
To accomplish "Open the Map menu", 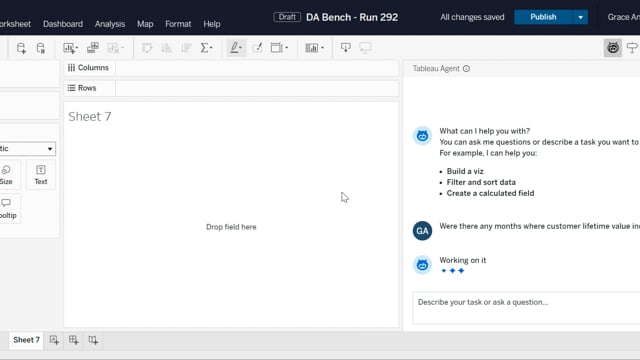I will click(x=145, y=24).
